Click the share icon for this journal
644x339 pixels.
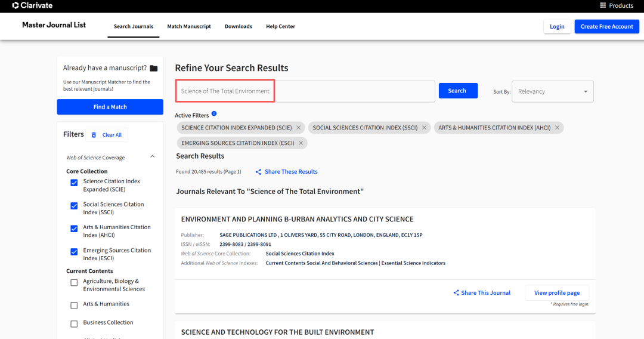[x=456, y=293]
